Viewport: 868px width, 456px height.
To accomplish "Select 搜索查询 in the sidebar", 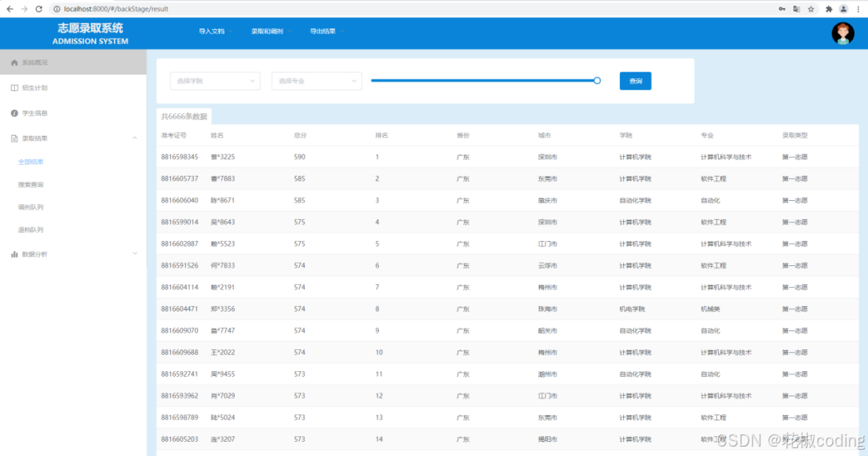I will pyautogui.click(x=31, y=184).
